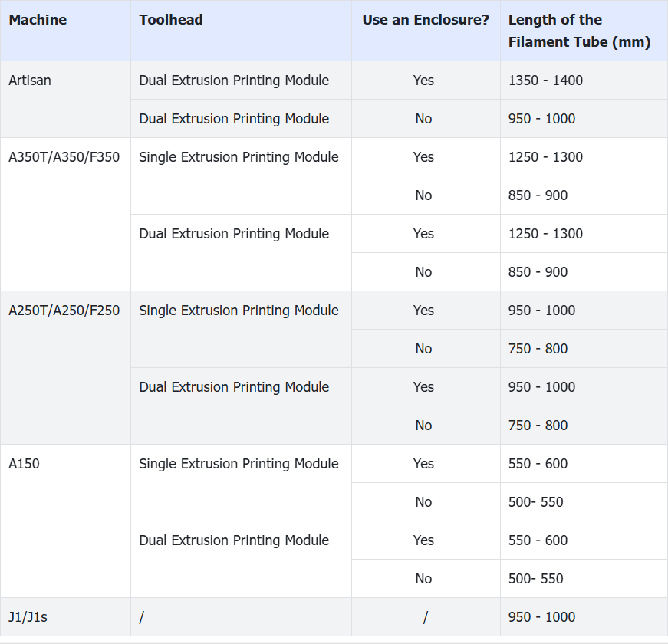Click the Toolhead column header

pos(171,20)
